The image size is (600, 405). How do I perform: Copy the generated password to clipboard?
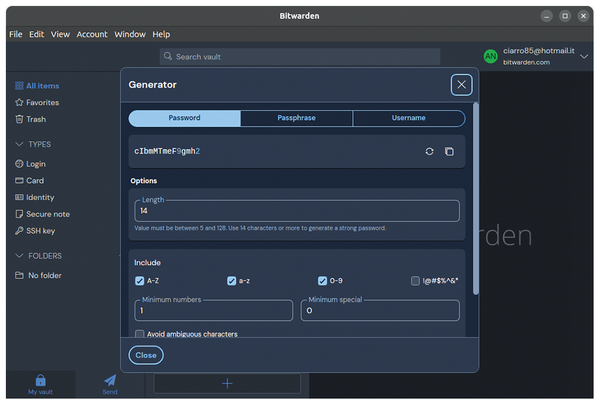click(x=449, y=151)
